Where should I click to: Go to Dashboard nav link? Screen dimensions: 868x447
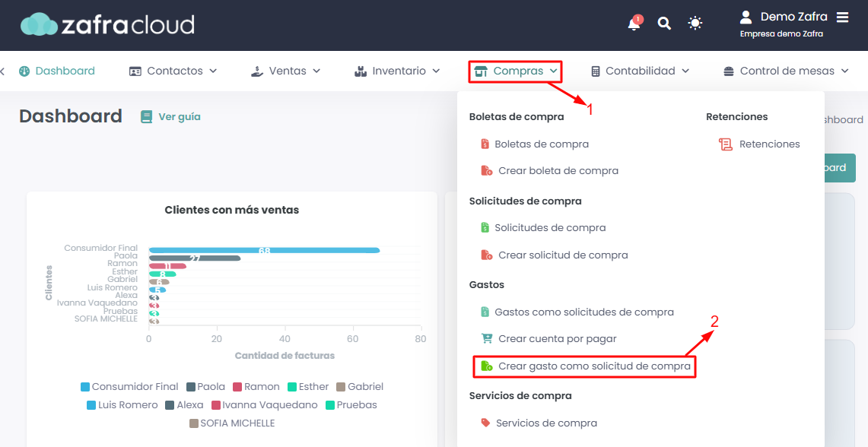point(65,71)
